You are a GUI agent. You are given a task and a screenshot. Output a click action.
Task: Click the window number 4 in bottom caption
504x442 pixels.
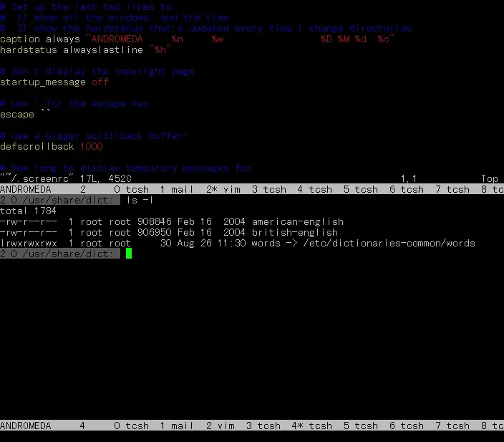82,426
